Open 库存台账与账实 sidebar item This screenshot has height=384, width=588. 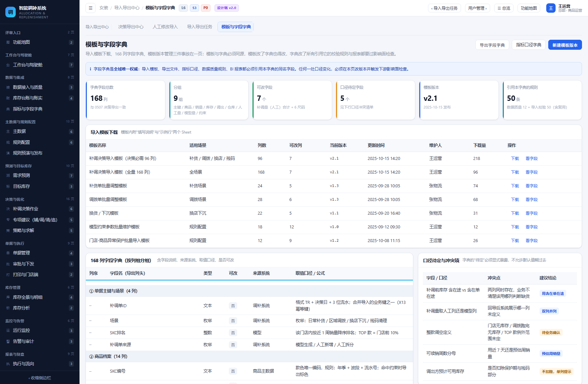pyautogui.click(x=40, y=98)
